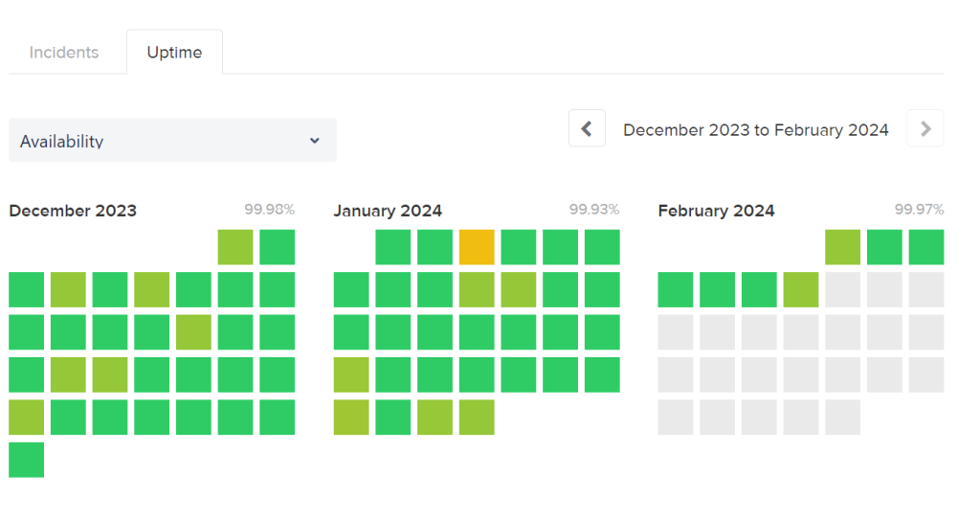Click the February 2024 month heading
980x520 pixels.
[x=716, y=211]
